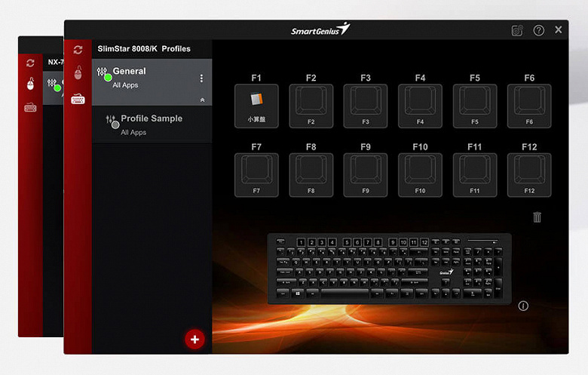588x375 pixels.
Task: Select the mouse device icon in front sidebar
Action: click(78, 72)
